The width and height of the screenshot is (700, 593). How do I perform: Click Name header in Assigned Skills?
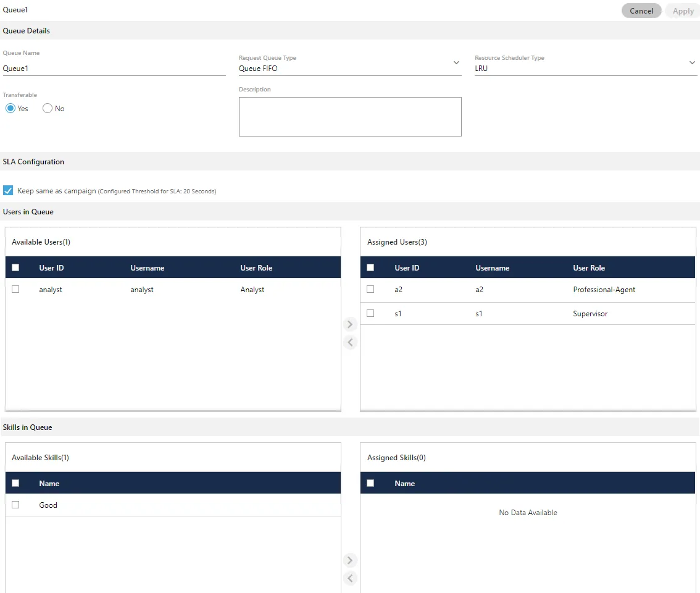pyautogui.click(x=404, y=484)
